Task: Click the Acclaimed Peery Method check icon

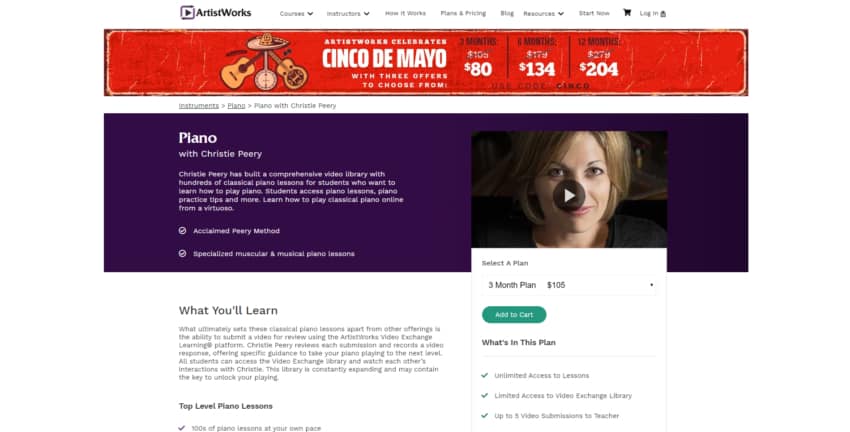Action: [x=182, y=230]
